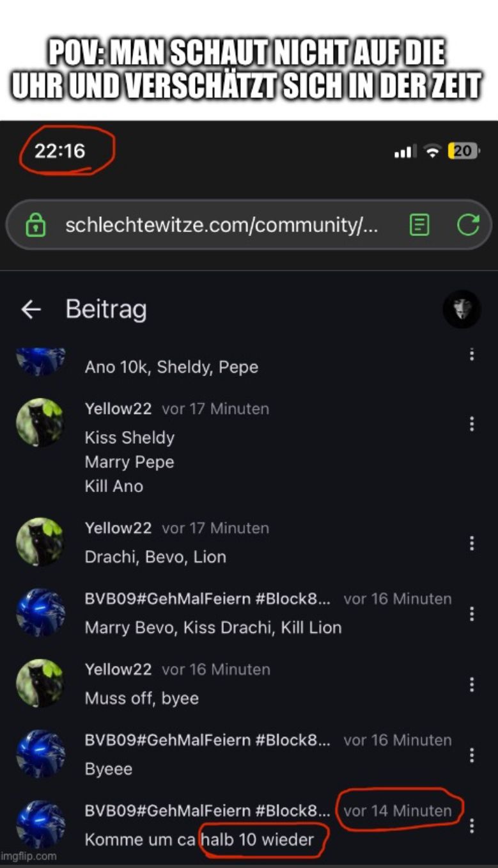Open options menu for "Marry Bevo" comment

point(472,614)
